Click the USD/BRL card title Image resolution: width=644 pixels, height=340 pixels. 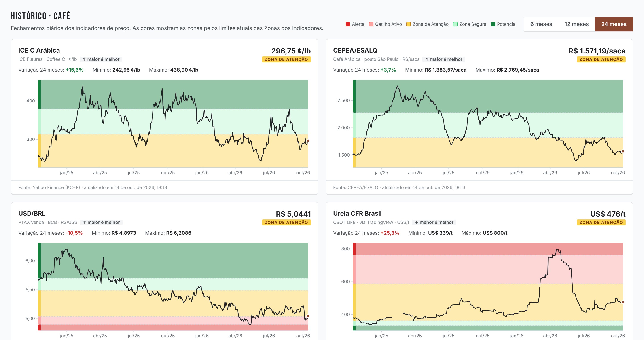point(32,213)
